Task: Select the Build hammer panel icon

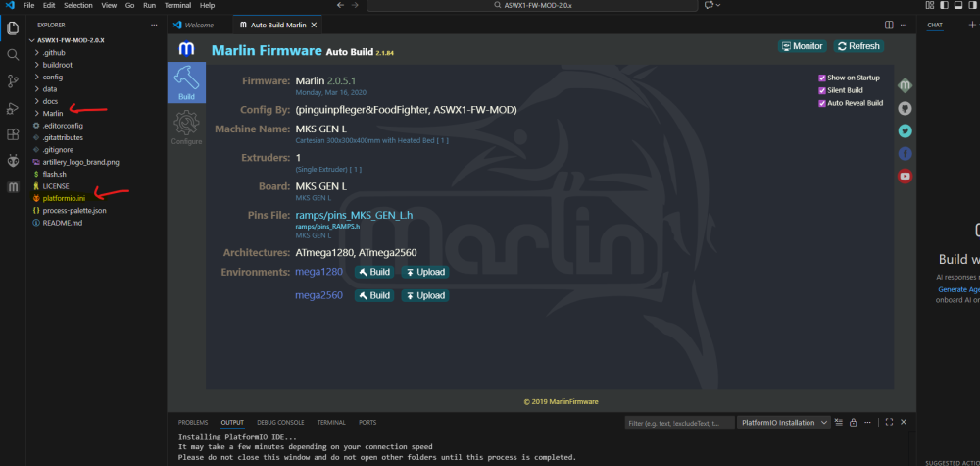Action: click(x=186, y=82)
